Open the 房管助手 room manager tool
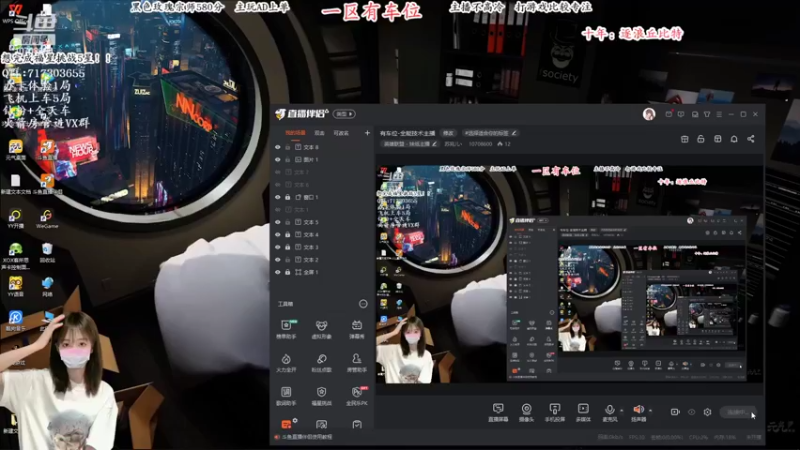This screenshot has height=450, width=800. pos(357,363)
